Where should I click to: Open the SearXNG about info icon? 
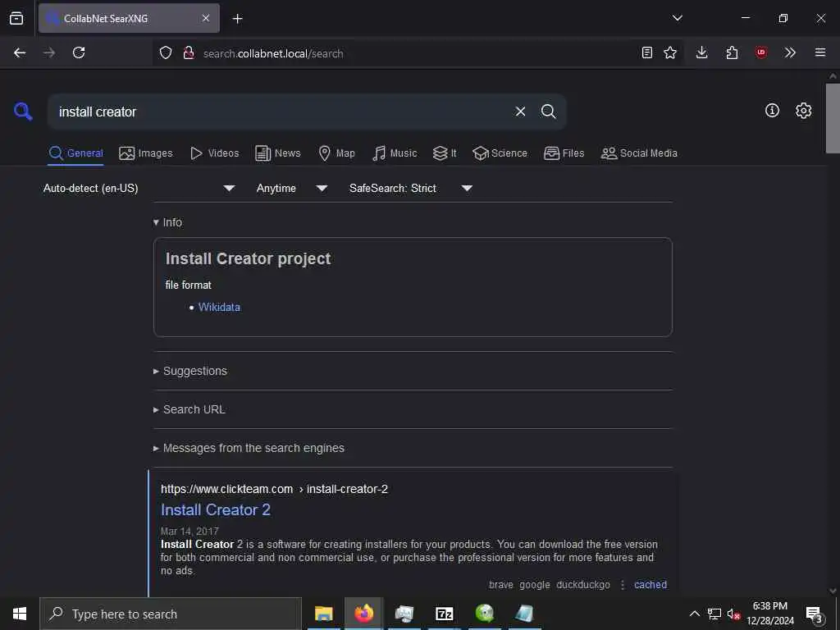(772, 111)
